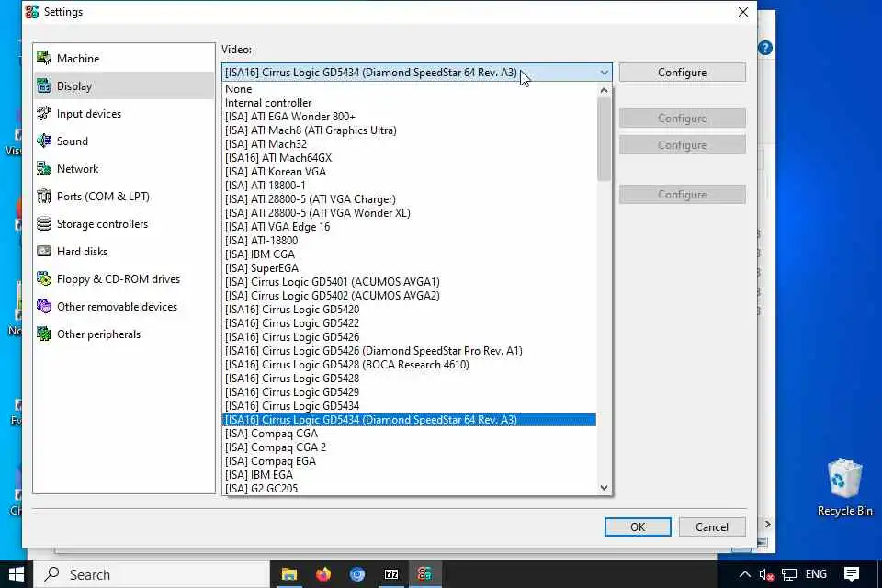
Task: Switch to Input devices settings
Action: click(124, 113)
